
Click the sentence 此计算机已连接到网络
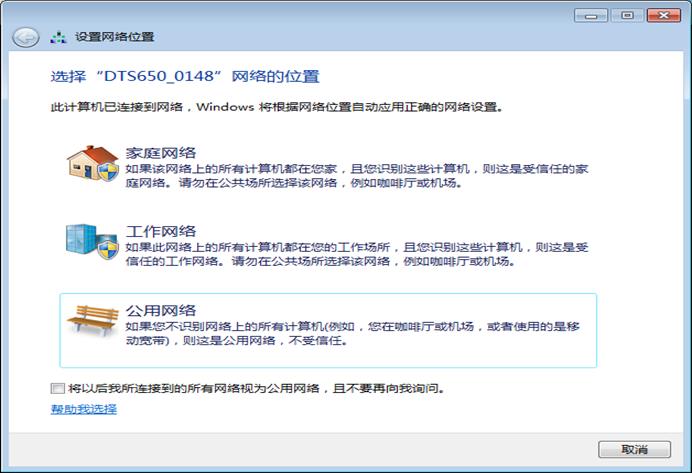point(277,107)
